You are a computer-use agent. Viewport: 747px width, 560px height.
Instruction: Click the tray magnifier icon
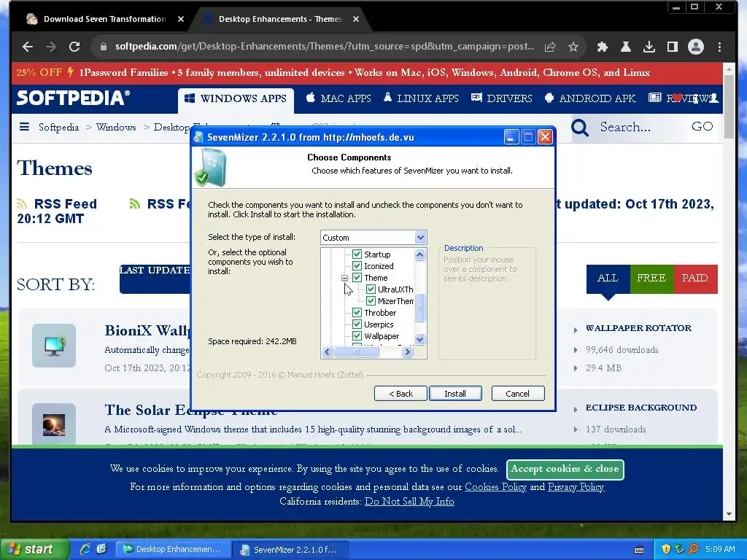click(693, 549)
